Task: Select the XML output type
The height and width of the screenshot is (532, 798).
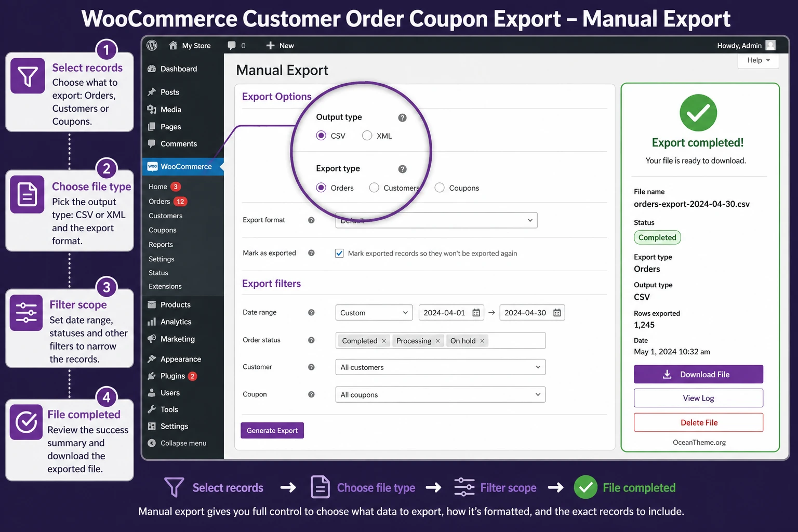Action: point(367,136)
